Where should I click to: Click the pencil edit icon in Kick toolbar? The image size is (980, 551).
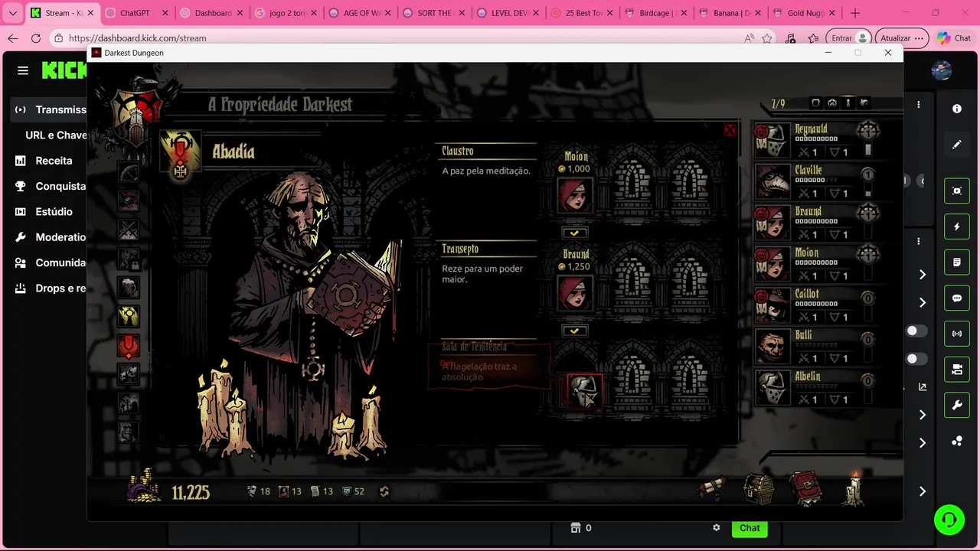click(x=957, y=144)
